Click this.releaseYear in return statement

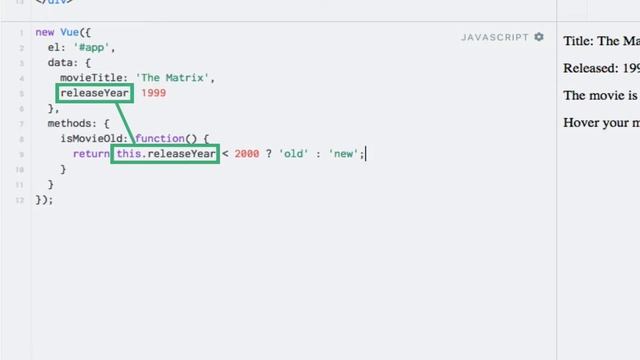click(165, 154)
